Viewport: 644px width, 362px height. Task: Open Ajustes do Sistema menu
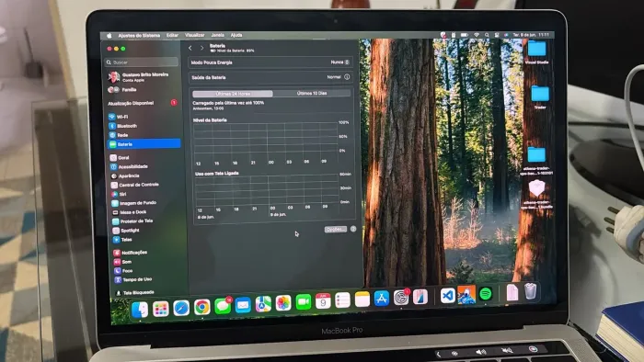click(139, 36)
